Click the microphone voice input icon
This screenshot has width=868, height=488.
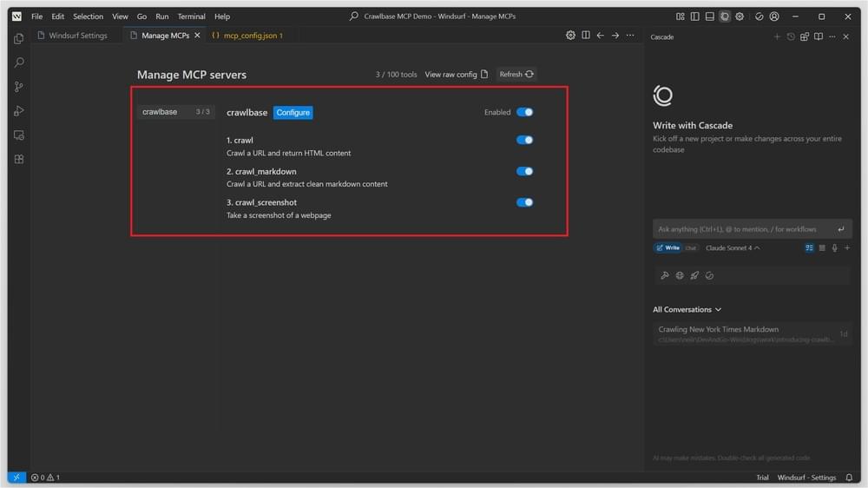coord(834,248)
